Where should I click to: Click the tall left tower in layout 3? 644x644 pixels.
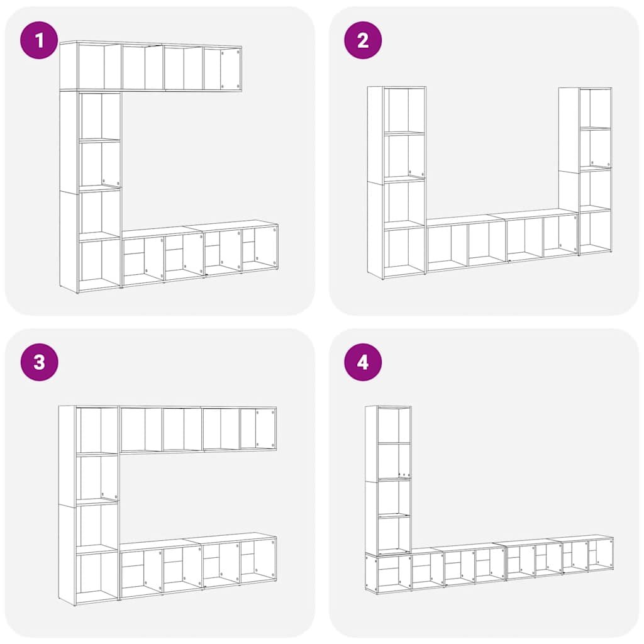click(89, 505)
